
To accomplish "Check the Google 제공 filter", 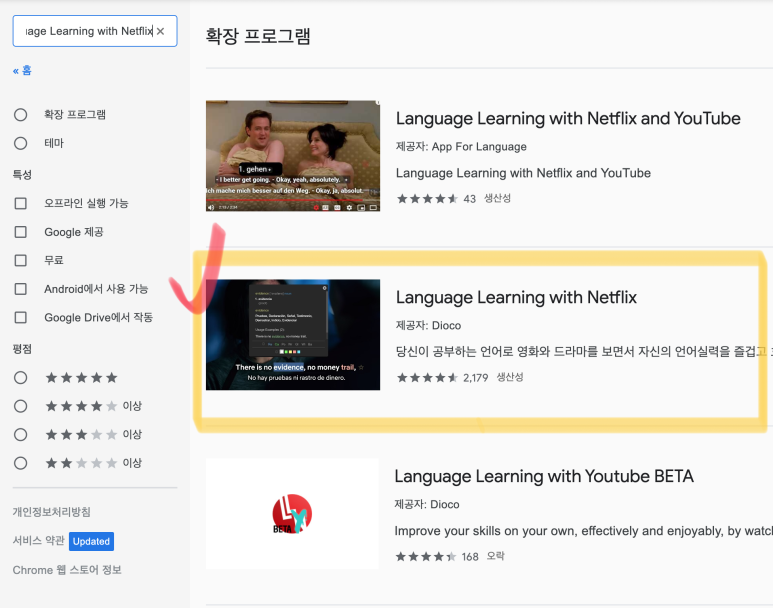I will click(21, 232).
